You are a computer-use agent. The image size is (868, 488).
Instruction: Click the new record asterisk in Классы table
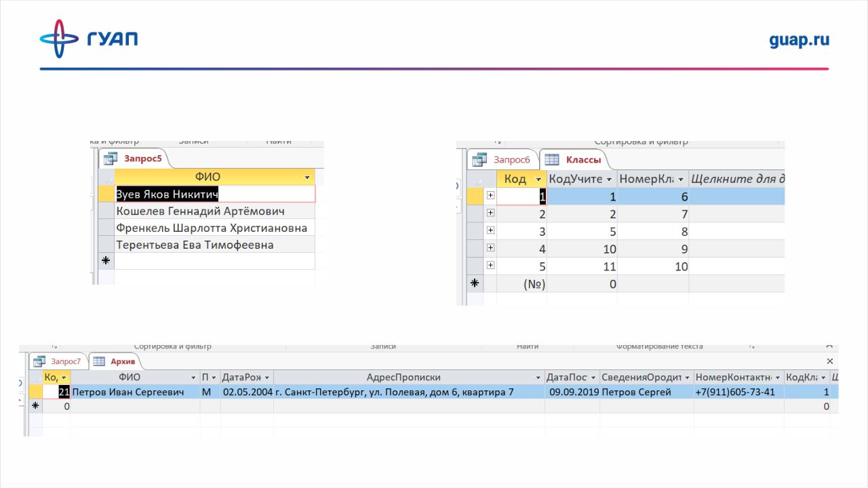click(475, 284)
